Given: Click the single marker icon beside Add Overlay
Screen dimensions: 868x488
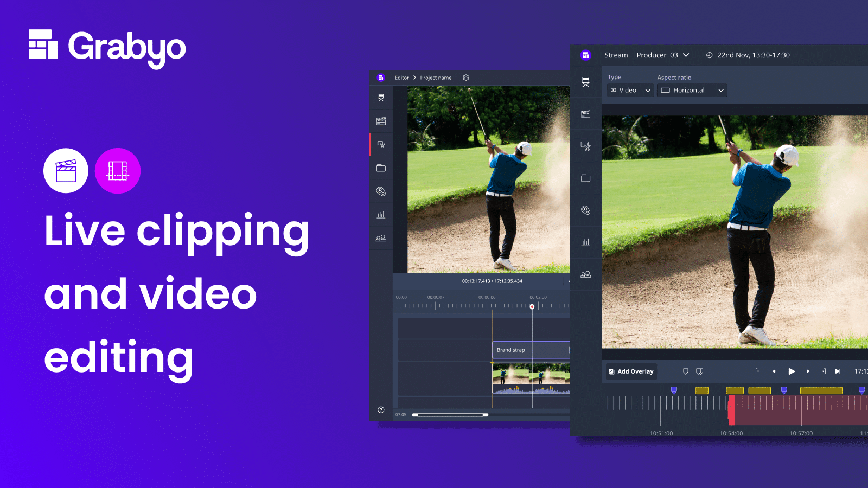Looking at the screenshot, I should (x=686, y=371).
